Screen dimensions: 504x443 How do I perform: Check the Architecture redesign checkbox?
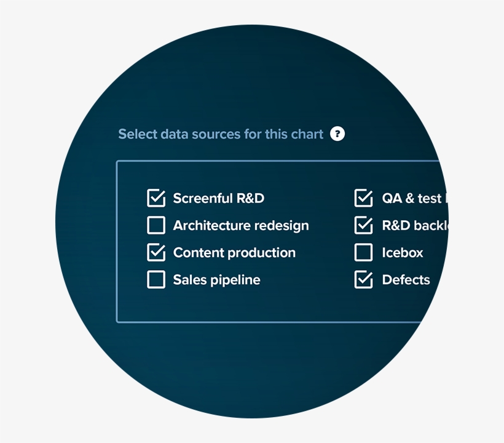(156, 225)
